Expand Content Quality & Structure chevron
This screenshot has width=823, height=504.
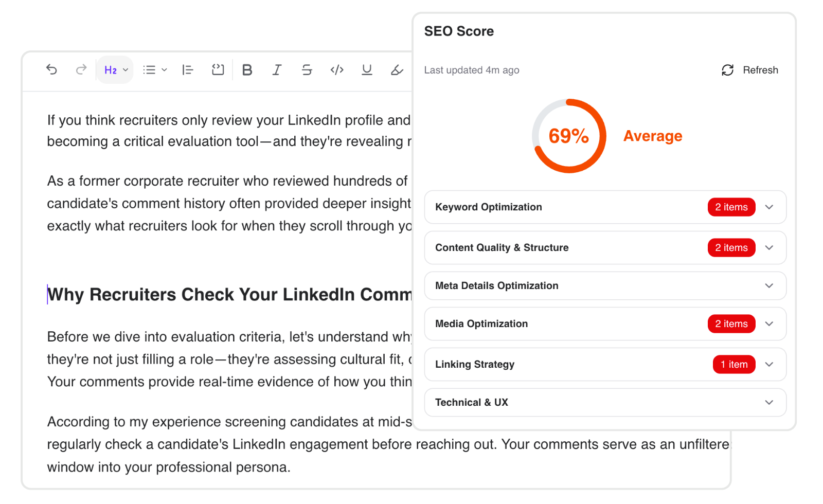769,248
